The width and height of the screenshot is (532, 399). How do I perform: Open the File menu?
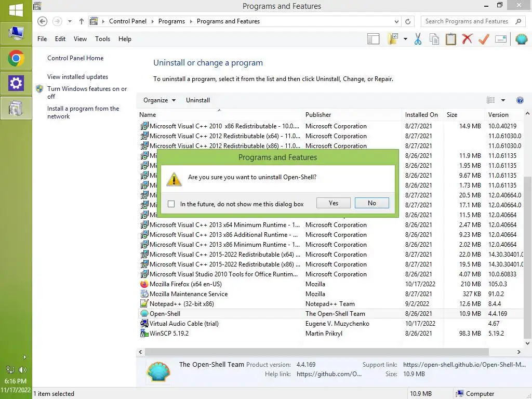[x=42, y=39]
